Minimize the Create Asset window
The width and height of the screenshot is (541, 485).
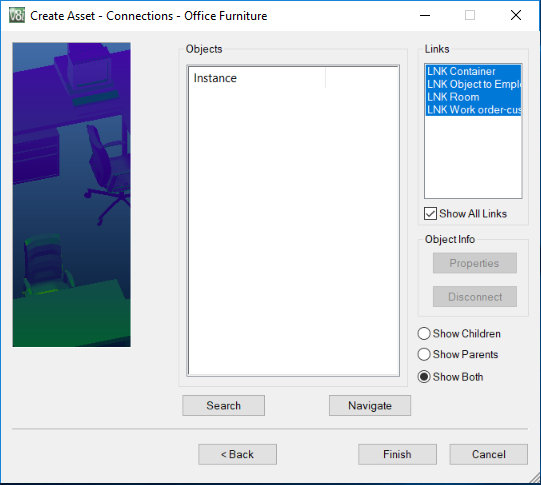(425, 15)
